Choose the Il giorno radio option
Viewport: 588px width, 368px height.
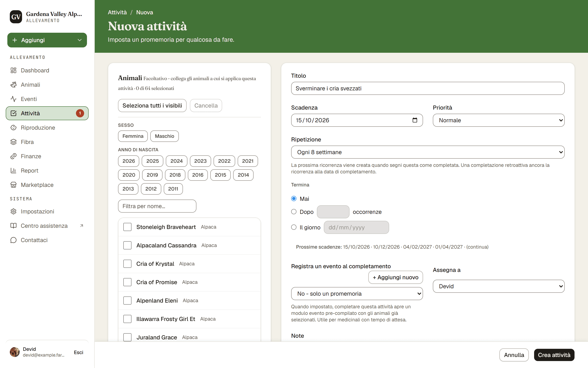294,227
